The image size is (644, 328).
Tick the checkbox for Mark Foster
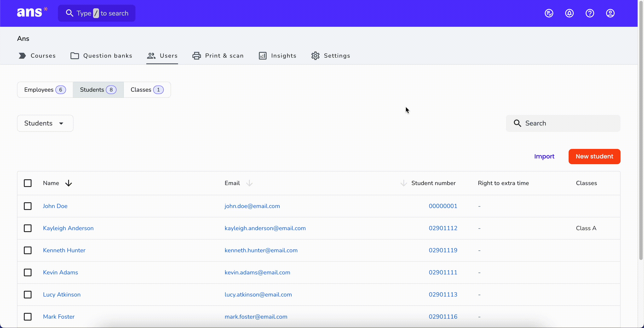click(28, 317)
